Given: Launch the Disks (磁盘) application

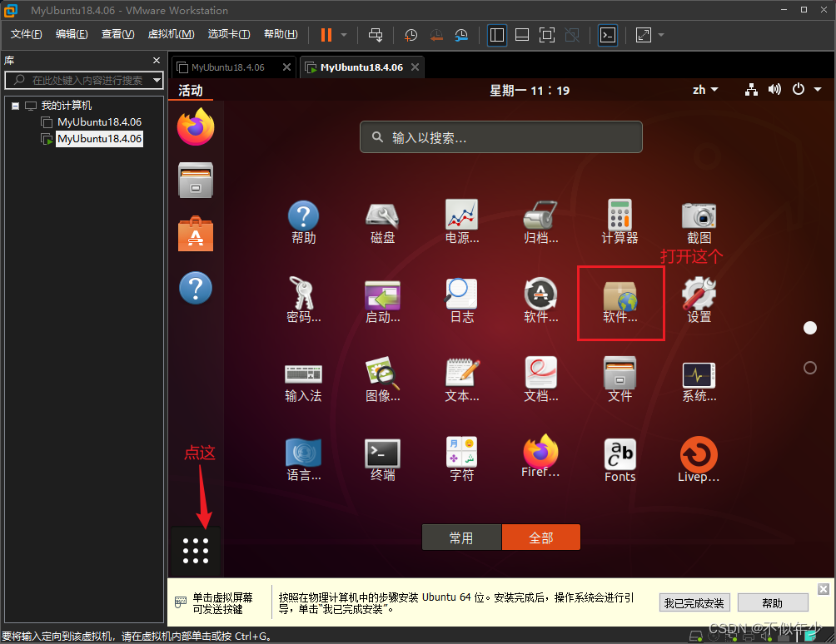Looking at the screenshot, I should (x=382, y=222).
